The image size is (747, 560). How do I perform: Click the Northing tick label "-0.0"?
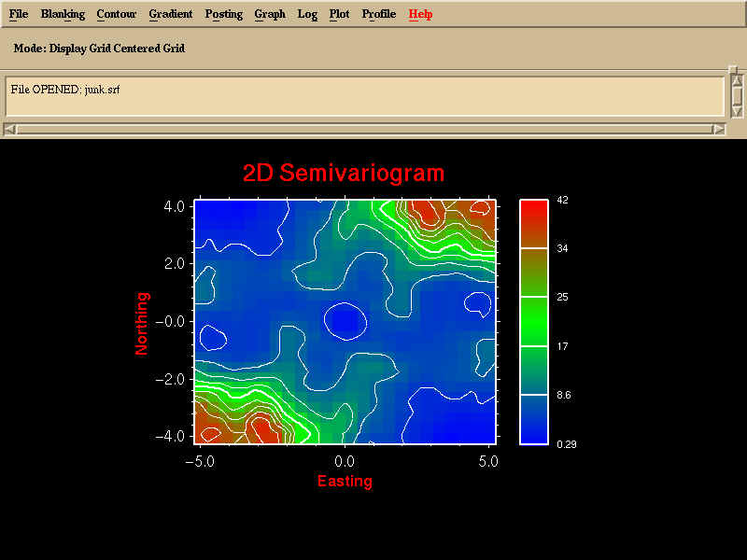(x=171, y=321)
